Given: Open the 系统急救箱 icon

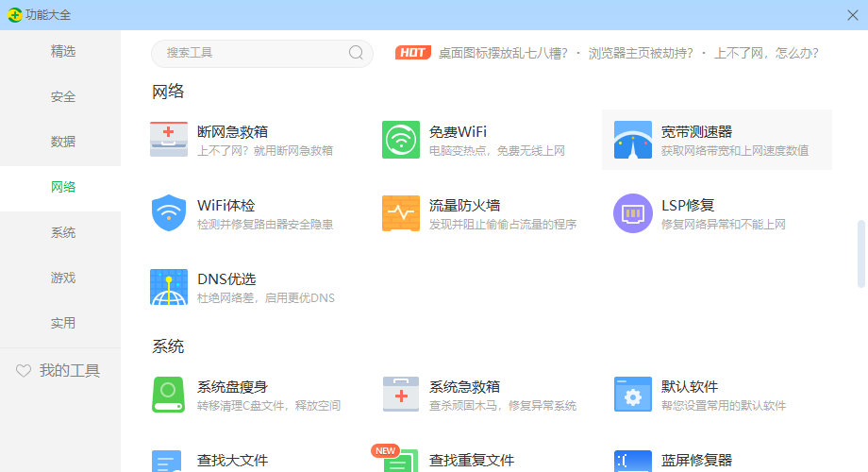Looking at the screenshot, I should [x=401, y=395].
